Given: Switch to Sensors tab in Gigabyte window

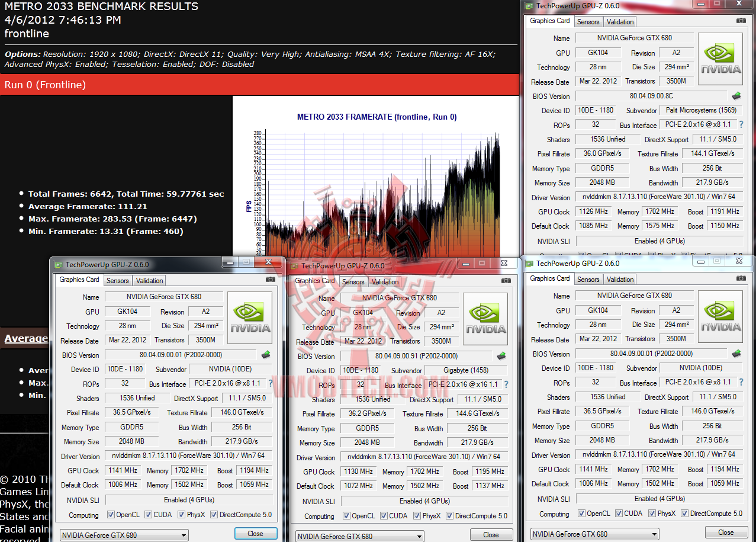Looking at the screenshot, I should click(353, 282).
